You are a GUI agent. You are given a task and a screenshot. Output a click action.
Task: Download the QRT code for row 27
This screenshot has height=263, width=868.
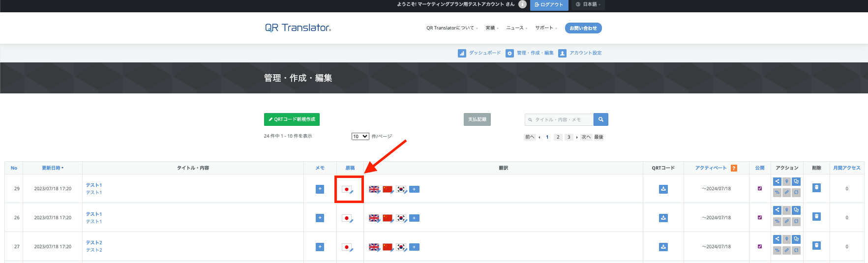point(663,247)
